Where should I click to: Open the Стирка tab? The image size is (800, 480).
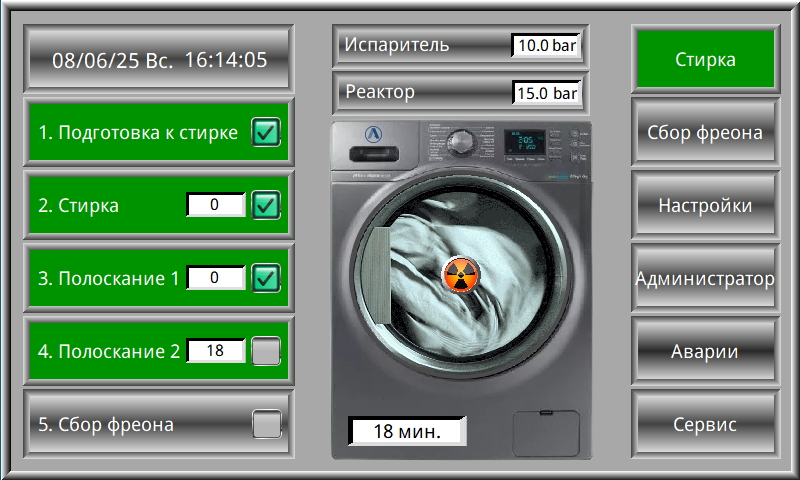705,59
